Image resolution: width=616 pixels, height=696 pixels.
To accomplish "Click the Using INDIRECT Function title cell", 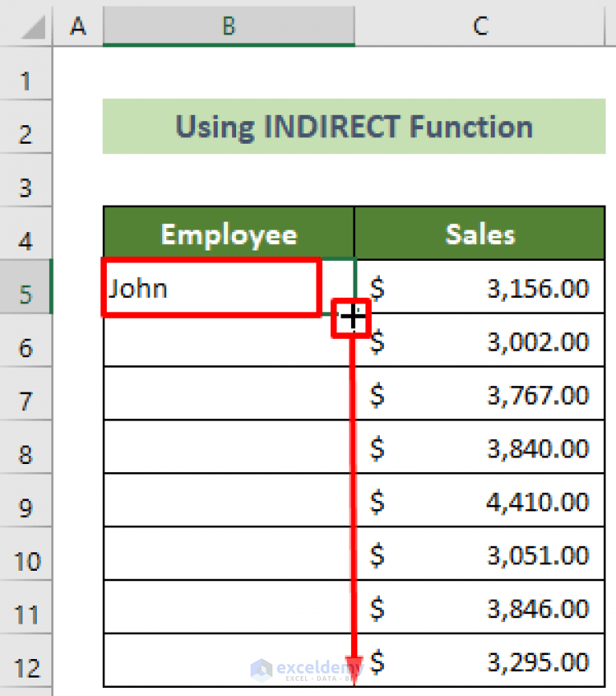I will tap(353, 126).
